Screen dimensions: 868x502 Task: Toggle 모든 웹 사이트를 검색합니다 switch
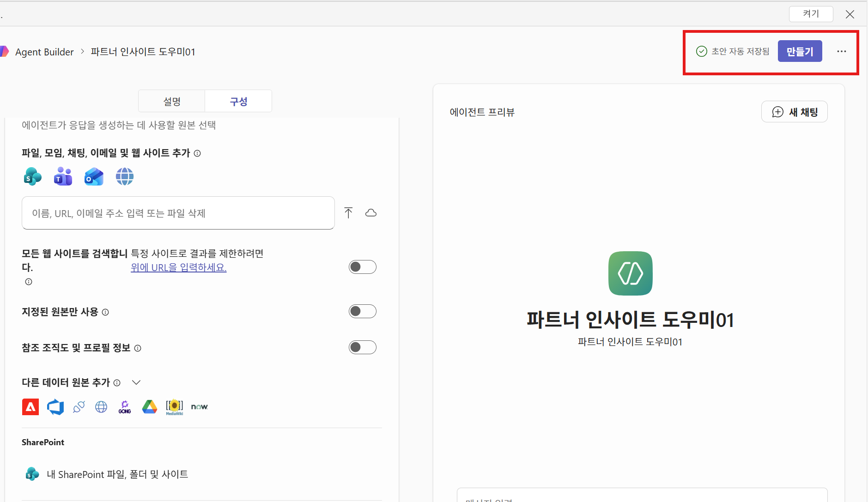[x=363, y=267]
